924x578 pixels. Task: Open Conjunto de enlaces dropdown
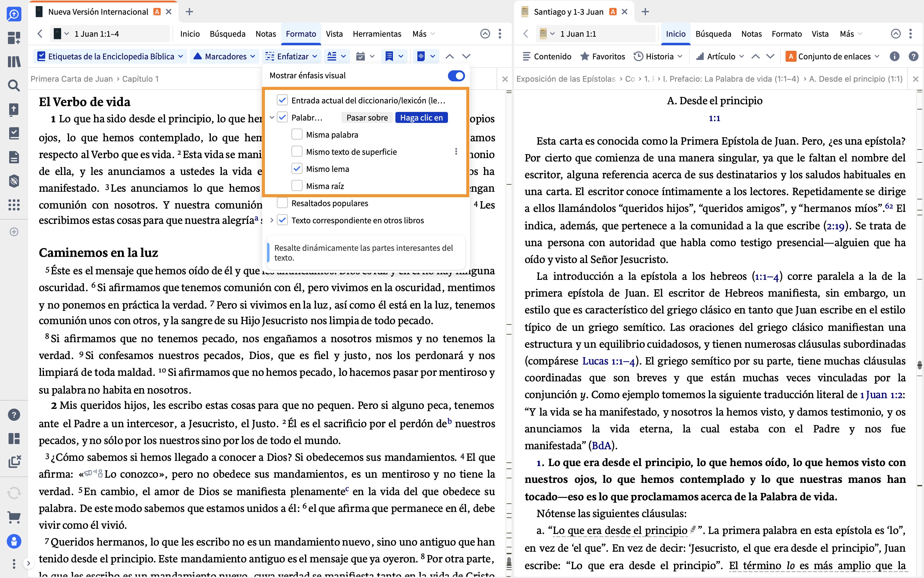click(x=833, y=56)
